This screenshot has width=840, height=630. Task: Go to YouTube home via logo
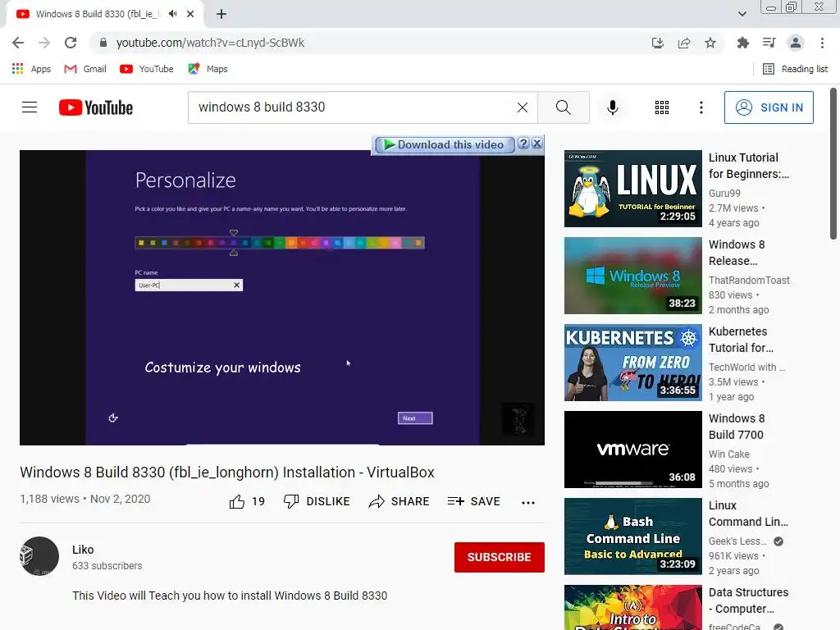point(96,107)
